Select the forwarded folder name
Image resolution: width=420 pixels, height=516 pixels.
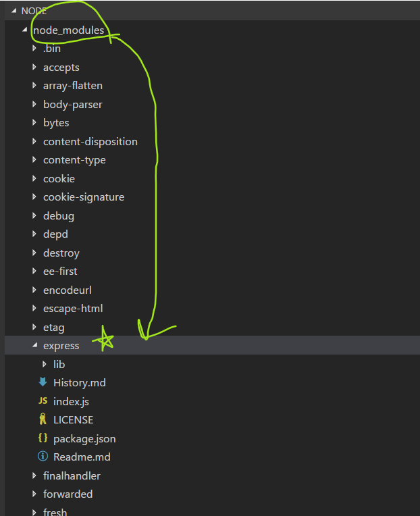click(x=68, y=494)
